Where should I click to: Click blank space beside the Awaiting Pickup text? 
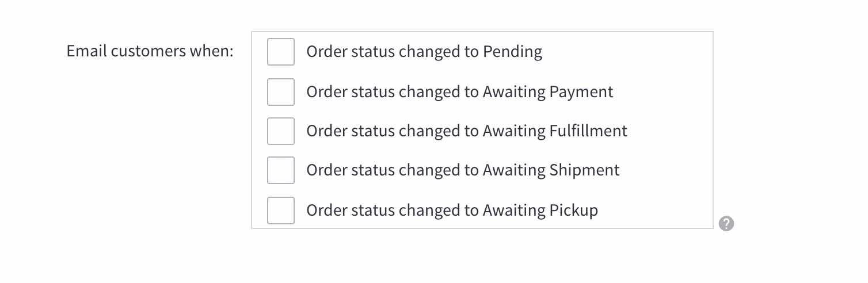click(656, 210)
